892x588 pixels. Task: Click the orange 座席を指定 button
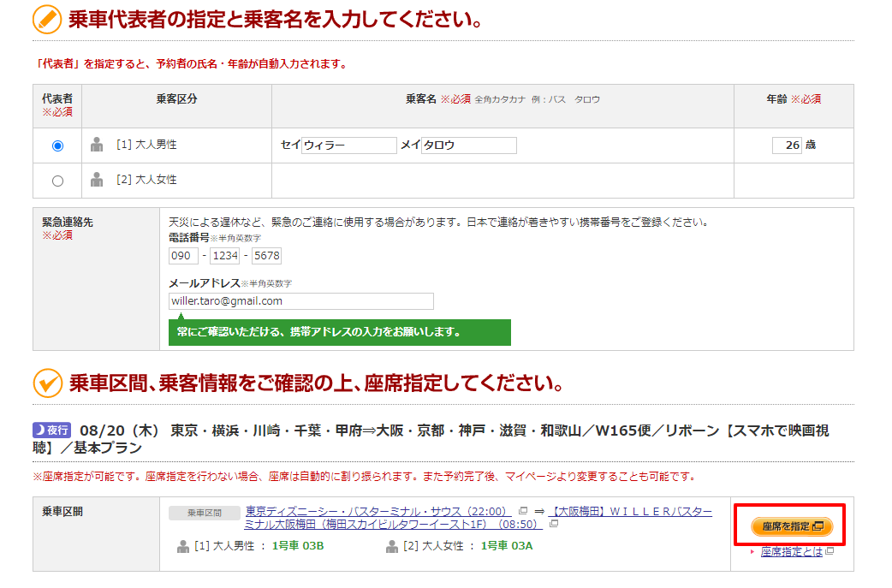[x=792, y=526]
